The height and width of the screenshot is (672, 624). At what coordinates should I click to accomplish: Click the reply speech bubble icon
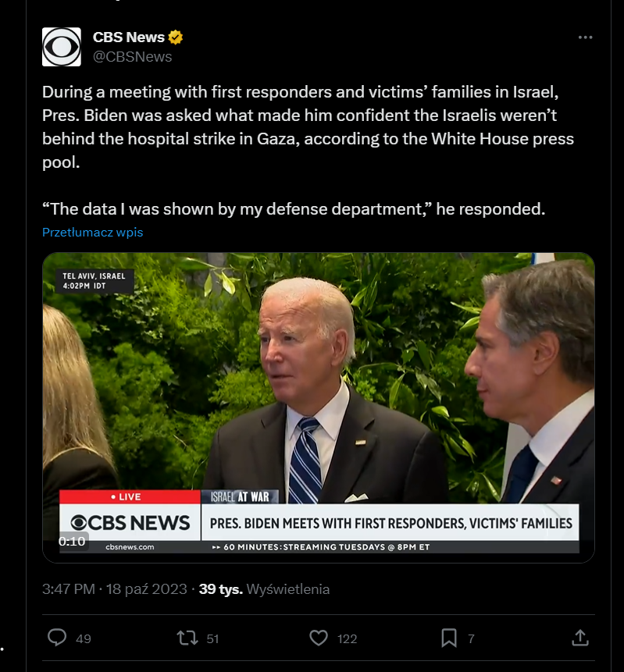(x=57, y=638)
